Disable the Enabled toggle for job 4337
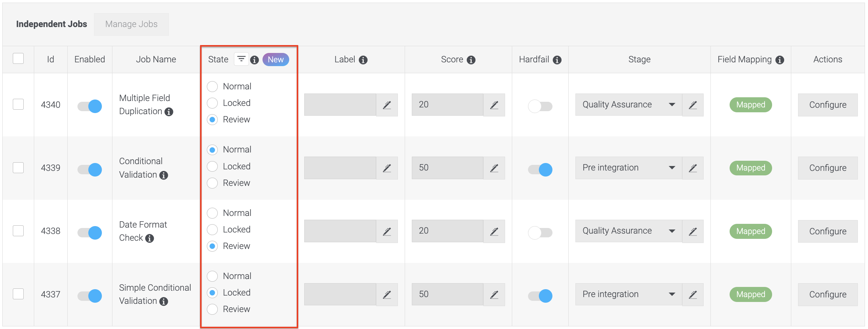Image resolution: width=868 pixels, height=329 pixels. click(90, 296)
